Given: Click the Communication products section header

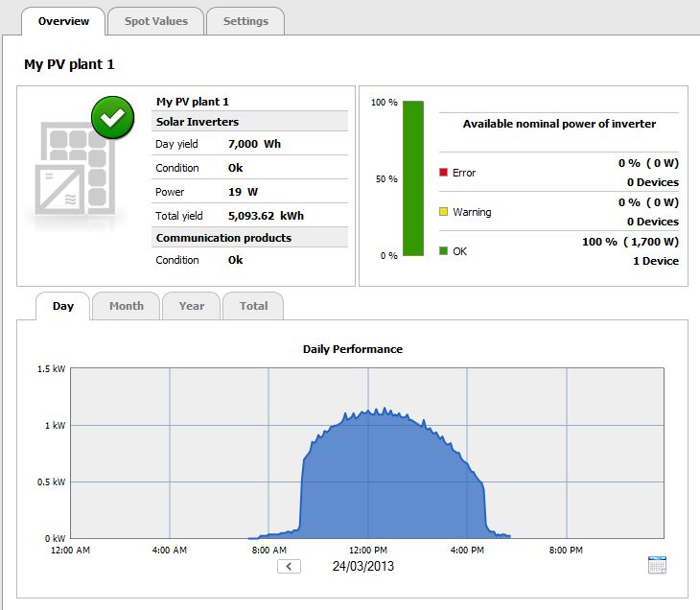Looking at the screenshot, I should (x=223, y=237).
